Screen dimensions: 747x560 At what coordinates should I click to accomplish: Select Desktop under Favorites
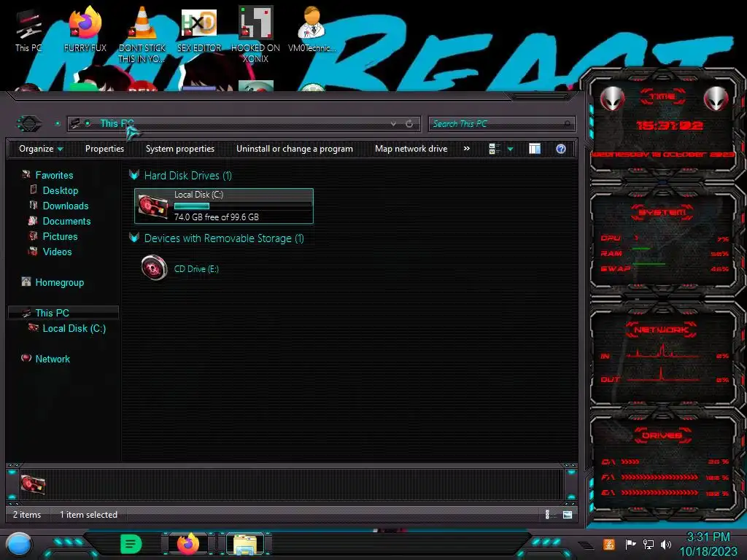coord(60,190)
